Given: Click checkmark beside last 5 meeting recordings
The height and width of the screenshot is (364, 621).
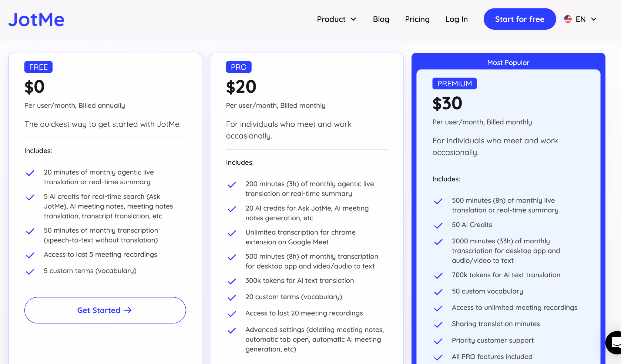Looking at the screenshot, I should click(30, 255).
